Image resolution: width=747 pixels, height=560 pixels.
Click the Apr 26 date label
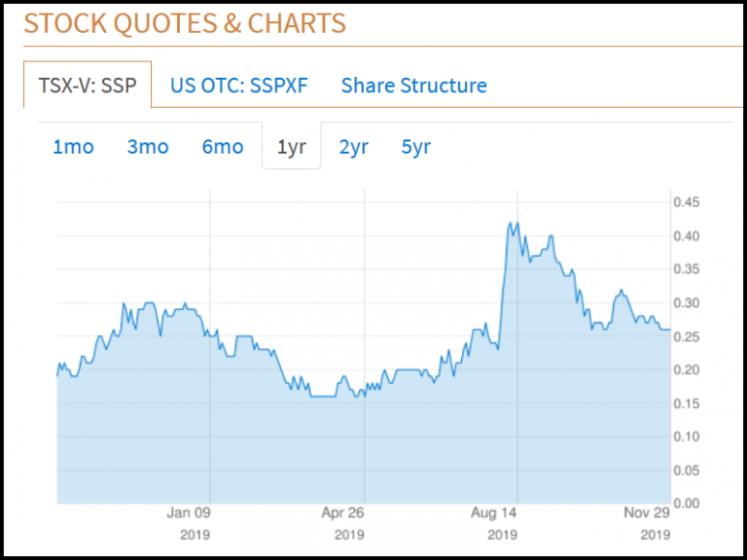pyautogui.click(x=342, y=515)
